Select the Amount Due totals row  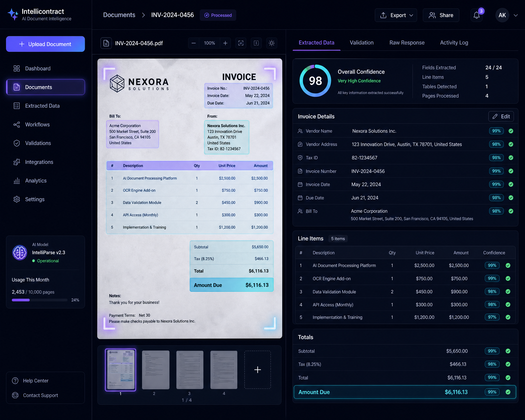(x=405, y=392)
